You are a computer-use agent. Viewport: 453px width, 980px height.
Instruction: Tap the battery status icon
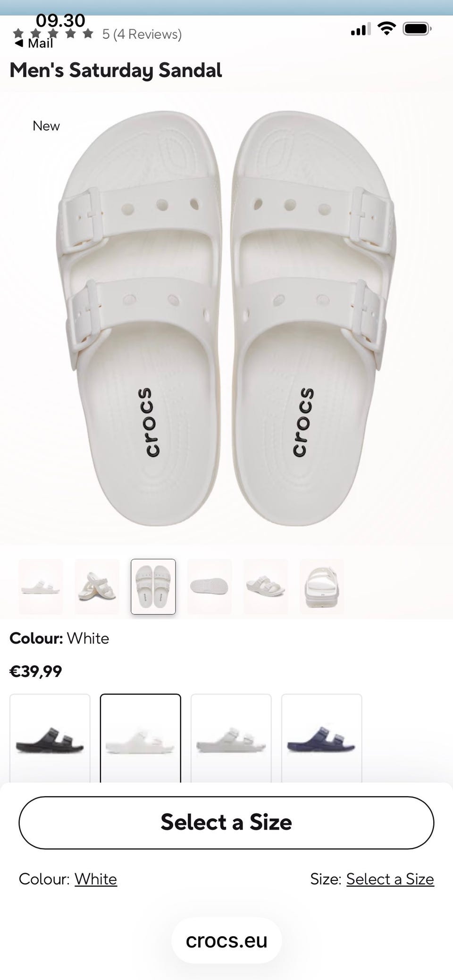point(417,29)
